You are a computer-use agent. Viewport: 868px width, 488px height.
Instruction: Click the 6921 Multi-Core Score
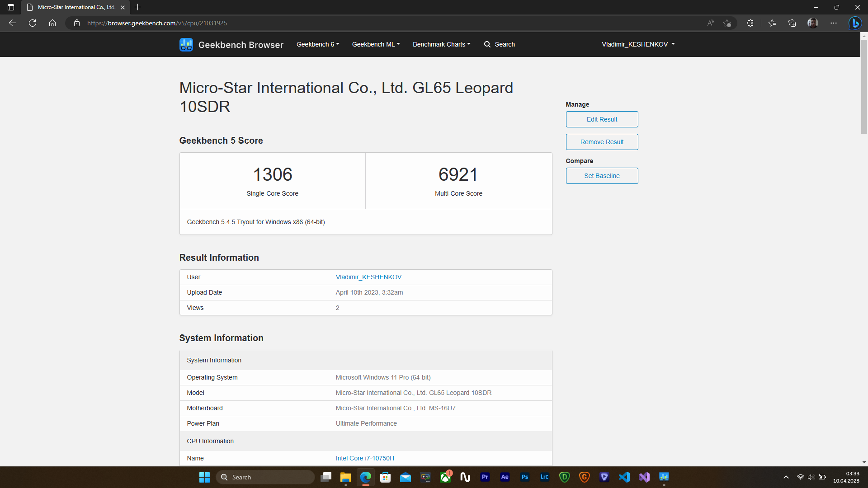tap(458, 174)
